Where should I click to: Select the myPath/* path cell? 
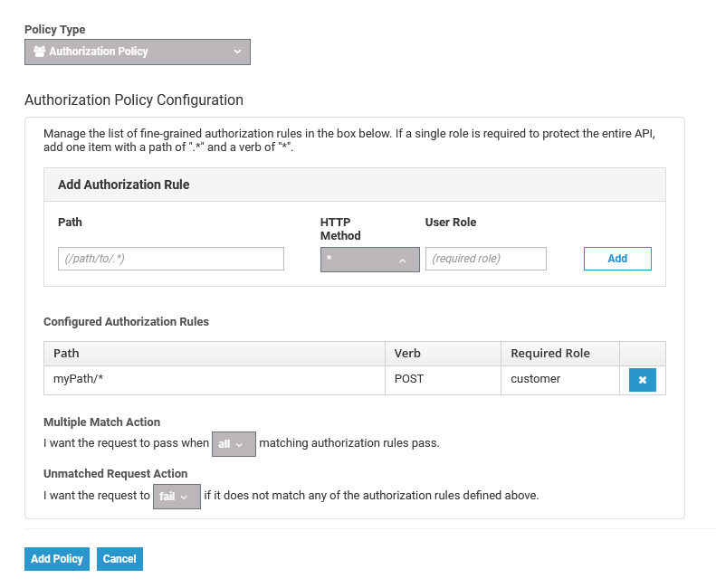(x=80, y=379)
